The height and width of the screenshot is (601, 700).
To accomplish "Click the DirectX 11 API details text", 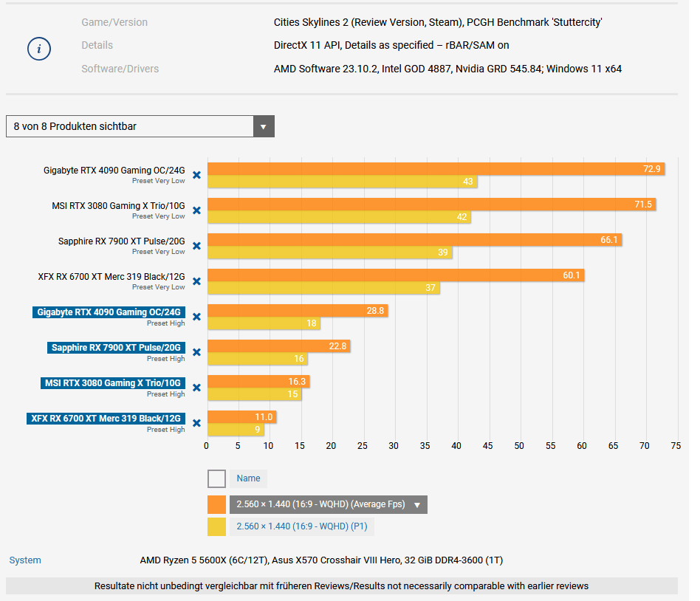I will click(x=391, y=45).
